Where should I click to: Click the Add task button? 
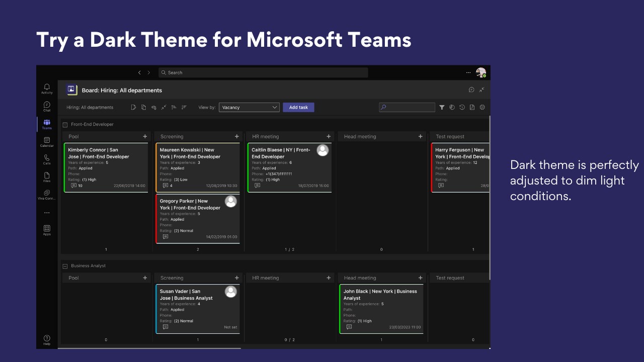tap(298, 107)
